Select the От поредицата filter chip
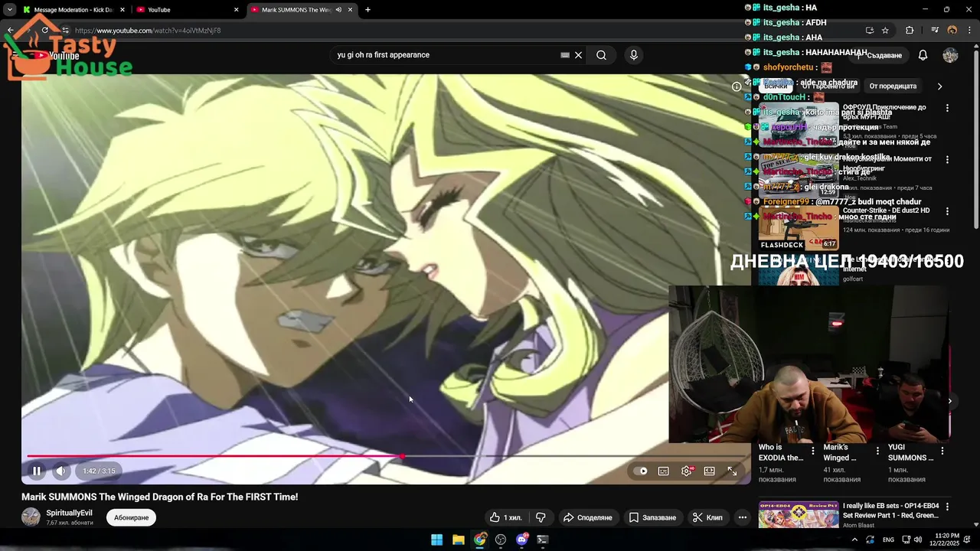This screenshot has width=980, height=551. (893, 86)
